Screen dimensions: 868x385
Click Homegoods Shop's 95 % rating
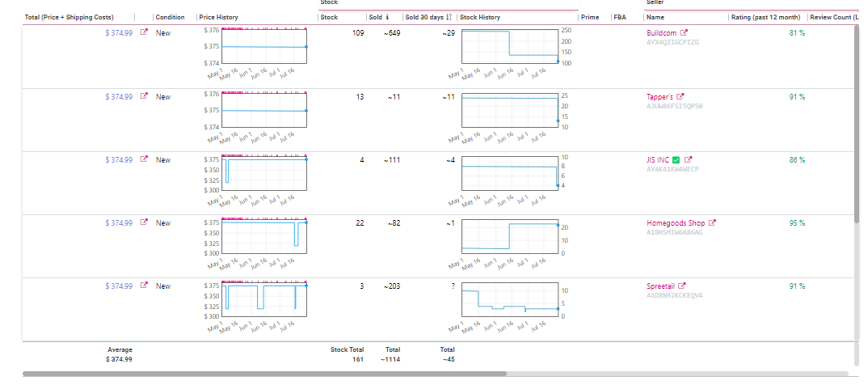(797, 222)
